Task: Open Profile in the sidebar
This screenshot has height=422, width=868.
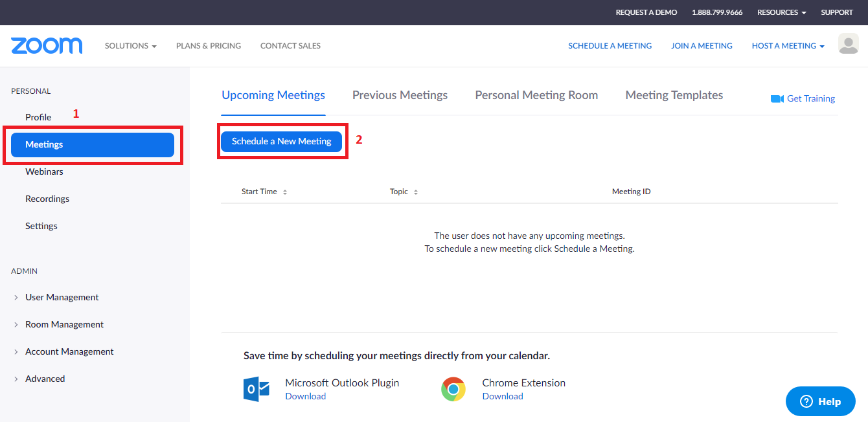Action: (38, 117)
